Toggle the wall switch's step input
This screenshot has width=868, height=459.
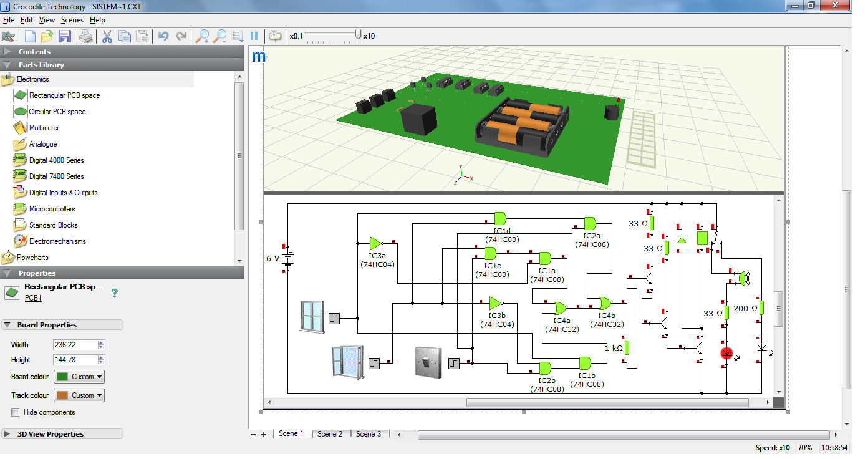coord(455,362)
